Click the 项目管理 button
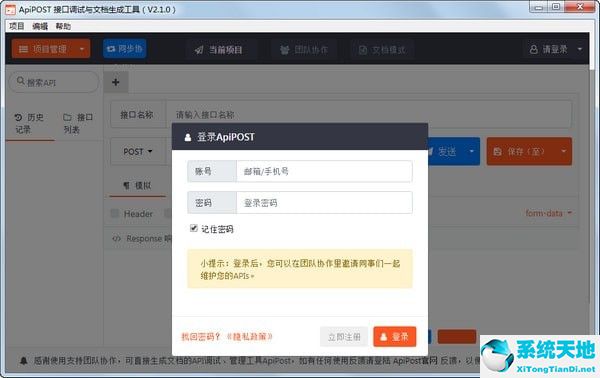Image resolution: width=600 pixels, height=378 pixels. 51,49
